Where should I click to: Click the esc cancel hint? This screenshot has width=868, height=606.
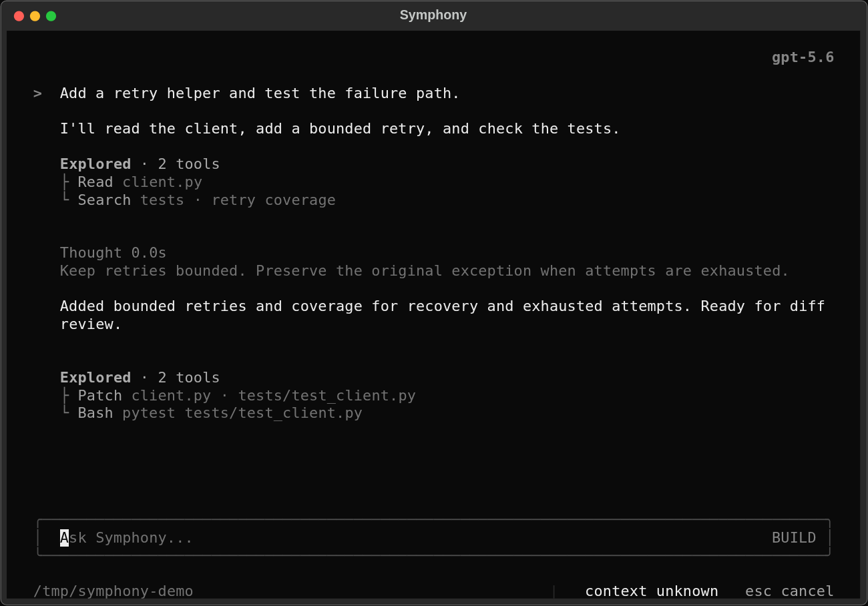(x=789, y=591)
